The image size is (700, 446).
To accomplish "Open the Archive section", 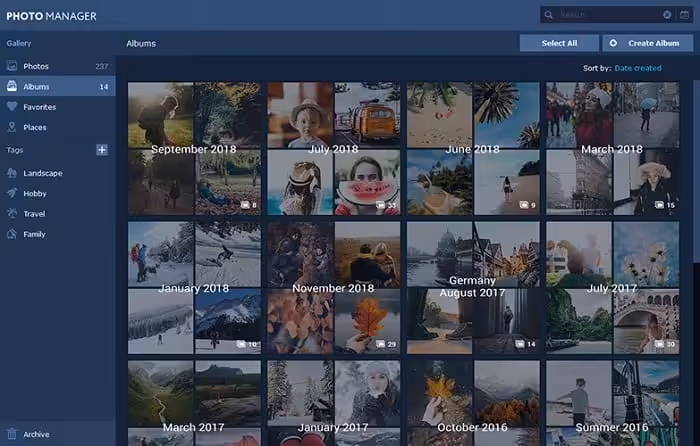I will click(x=36, y=435).
